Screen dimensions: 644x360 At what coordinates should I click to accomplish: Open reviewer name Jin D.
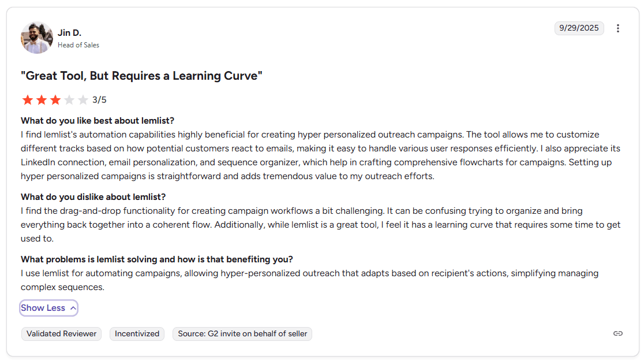(69, 33)
